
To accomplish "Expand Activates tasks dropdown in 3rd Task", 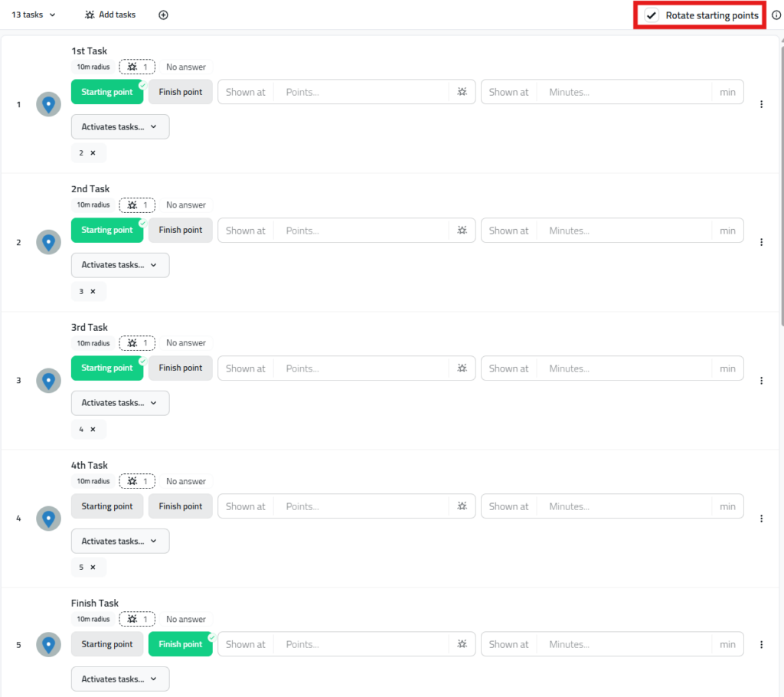I will coord(120,403).
